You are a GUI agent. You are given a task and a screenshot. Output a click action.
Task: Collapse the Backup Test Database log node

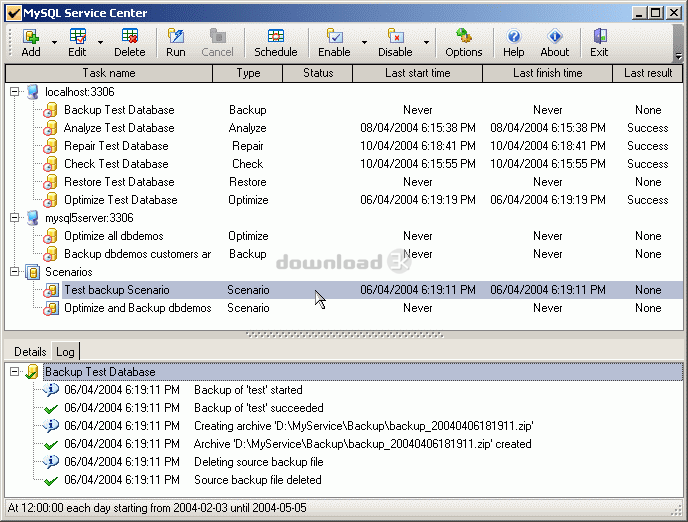14,372
